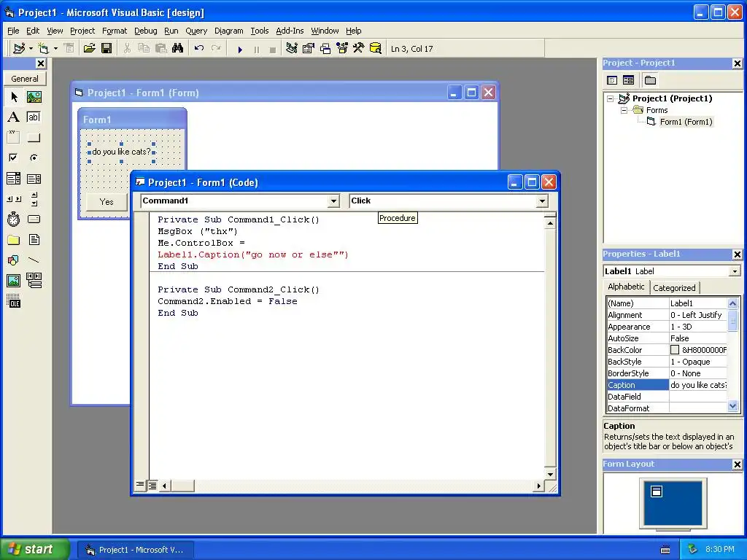Open the Add Standard EXE Project dropdown arrow
Screen dimensions: 747x560
point(31,48)
